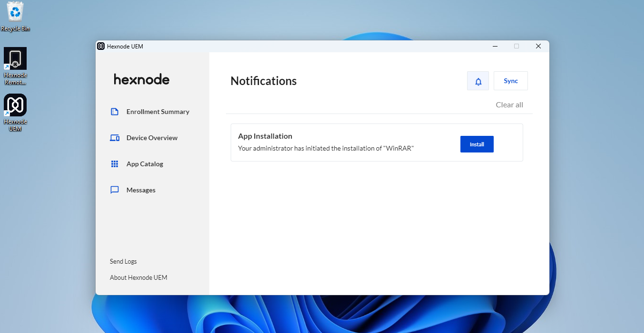Go to App Catalog page

(145, 164)
